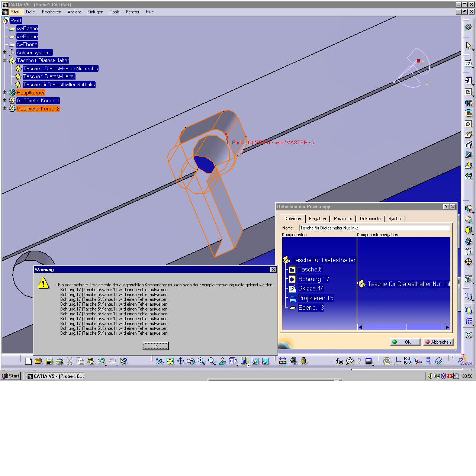Viewport: 476px width, 476px height.
Task: Click the Komponenteneingaben scrollbar right arrow
Action: [x=447, y=327]
